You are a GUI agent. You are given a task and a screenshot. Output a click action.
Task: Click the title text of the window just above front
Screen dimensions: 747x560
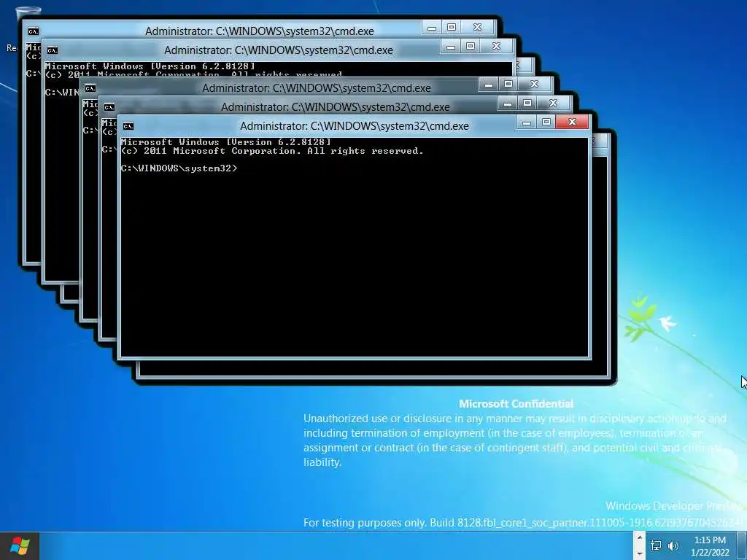pos(336,107)
